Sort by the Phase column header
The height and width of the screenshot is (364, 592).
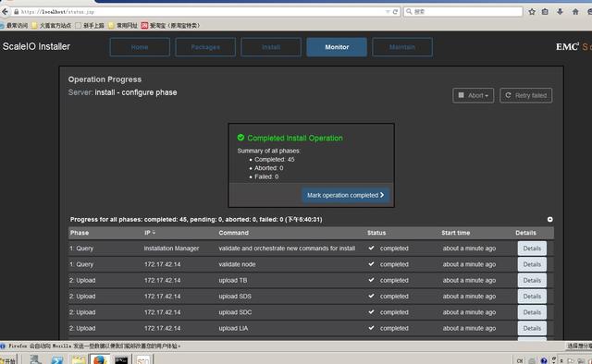tap(80, 233)
